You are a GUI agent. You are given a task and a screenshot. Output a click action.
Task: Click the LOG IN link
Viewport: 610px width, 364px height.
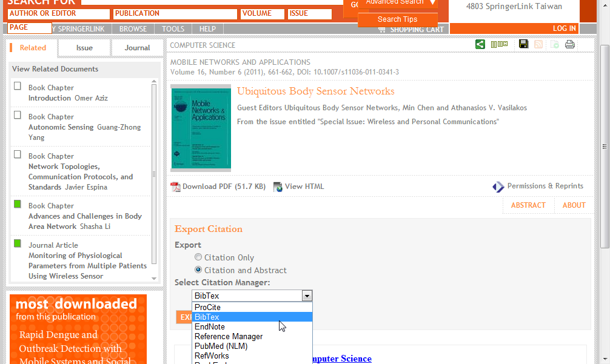click(x=564, y=28)
